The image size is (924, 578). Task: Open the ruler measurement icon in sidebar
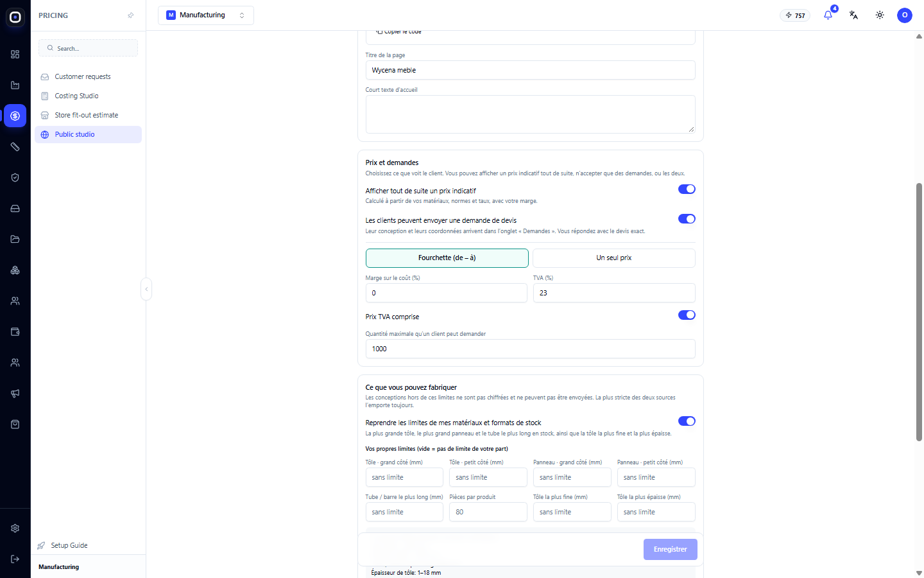coord(15,147)
